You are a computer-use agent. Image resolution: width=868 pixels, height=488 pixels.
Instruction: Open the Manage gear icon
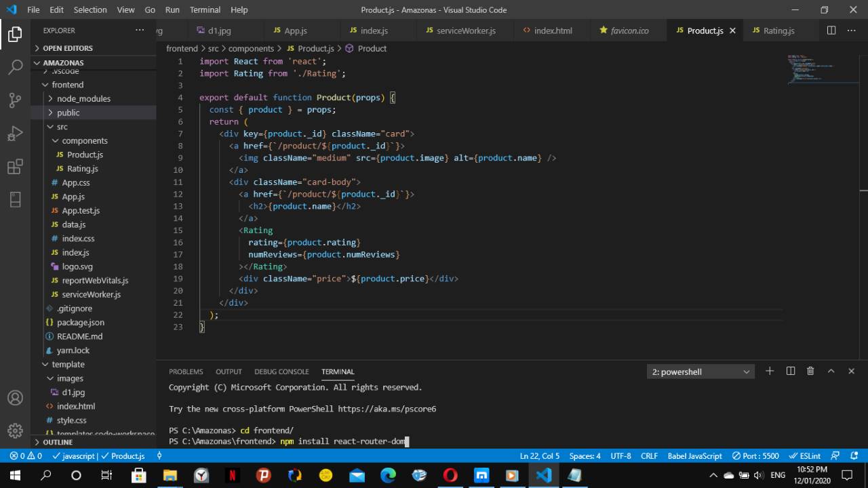click(15, 430)
